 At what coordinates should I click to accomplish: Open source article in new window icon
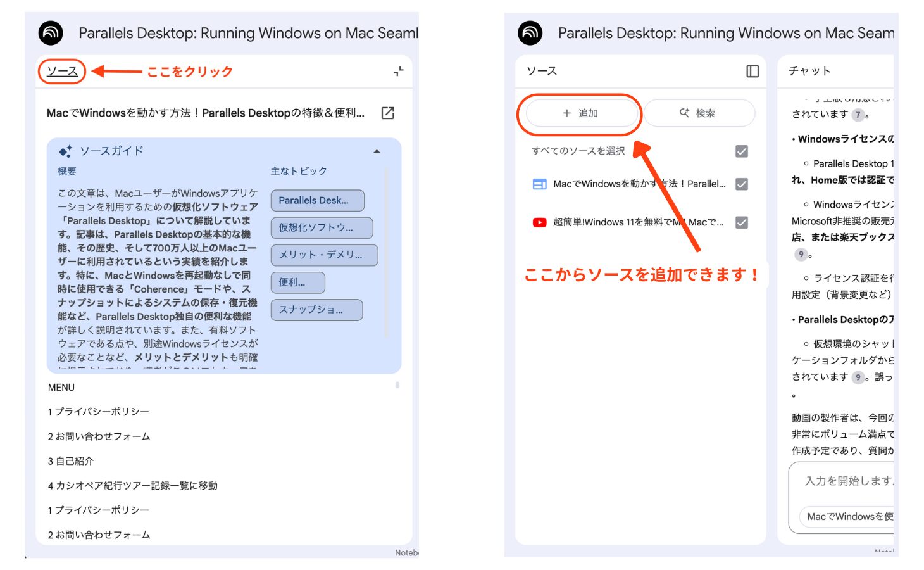click(388, 113)
